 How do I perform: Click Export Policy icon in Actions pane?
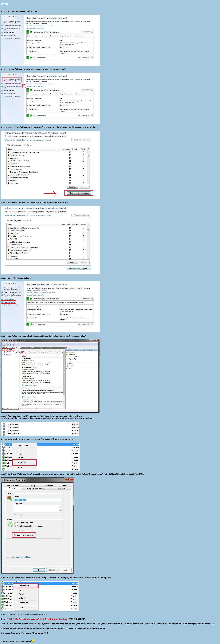67,355
